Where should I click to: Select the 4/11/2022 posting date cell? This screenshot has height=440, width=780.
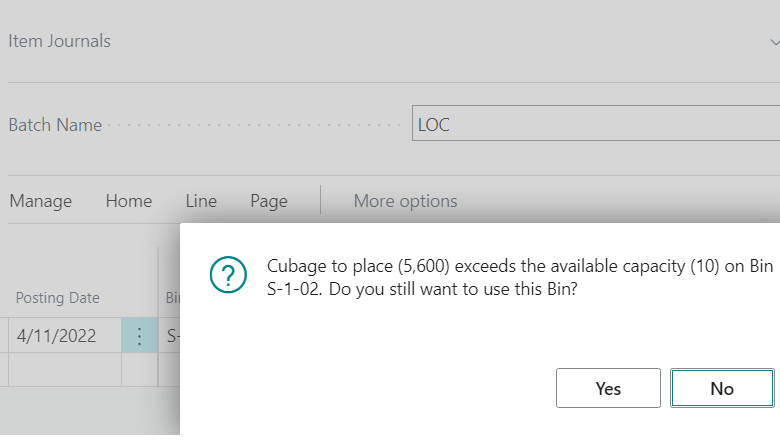(65, 336)
